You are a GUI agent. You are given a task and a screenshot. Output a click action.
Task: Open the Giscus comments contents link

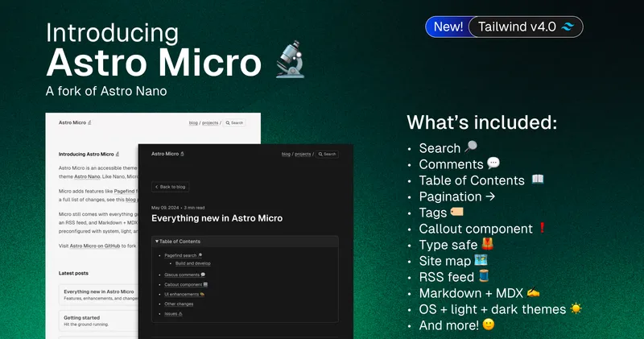(x=183, y=275)
